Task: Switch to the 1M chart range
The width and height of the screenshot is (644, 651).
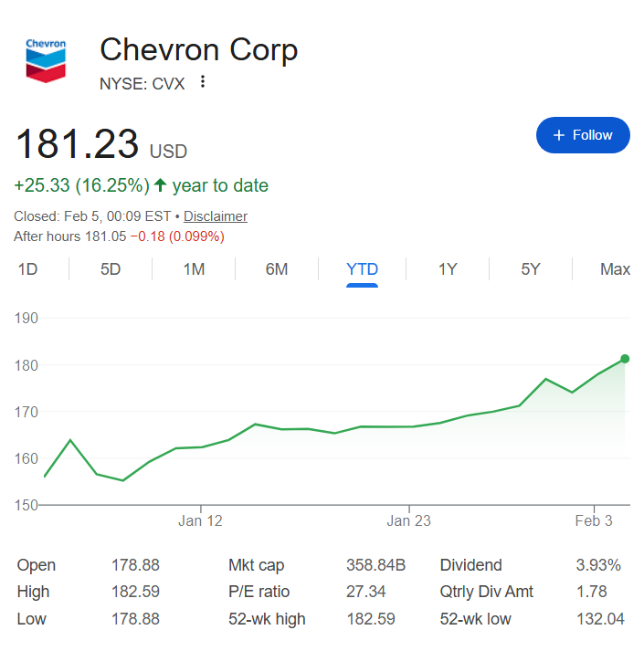Action: [x=194, y=269]
